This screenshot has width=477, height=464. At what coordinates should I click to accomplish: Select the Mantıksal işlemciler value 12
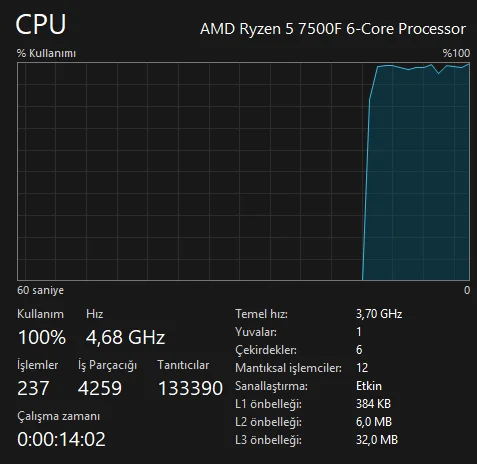362,368
